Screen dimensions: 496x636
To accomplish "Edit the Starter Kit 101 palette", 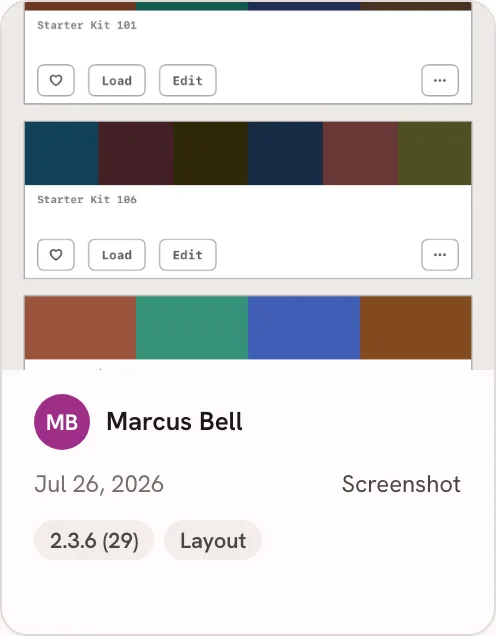I will (188, 80).
